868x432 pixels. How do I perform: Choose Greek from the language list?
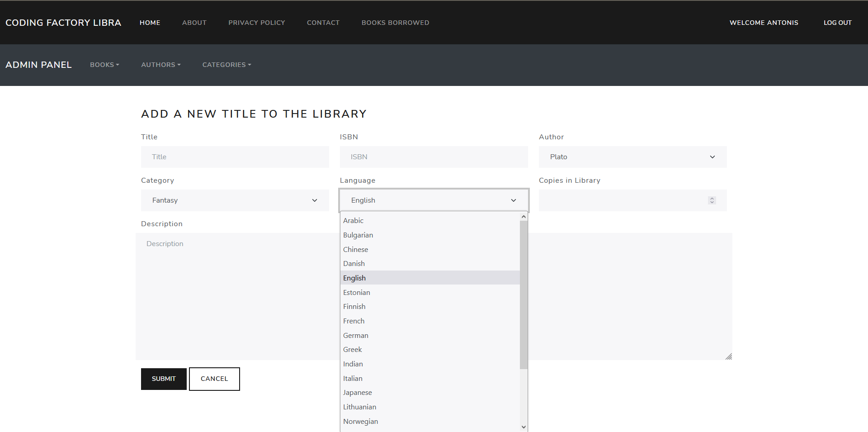click(x=353, y=350)
